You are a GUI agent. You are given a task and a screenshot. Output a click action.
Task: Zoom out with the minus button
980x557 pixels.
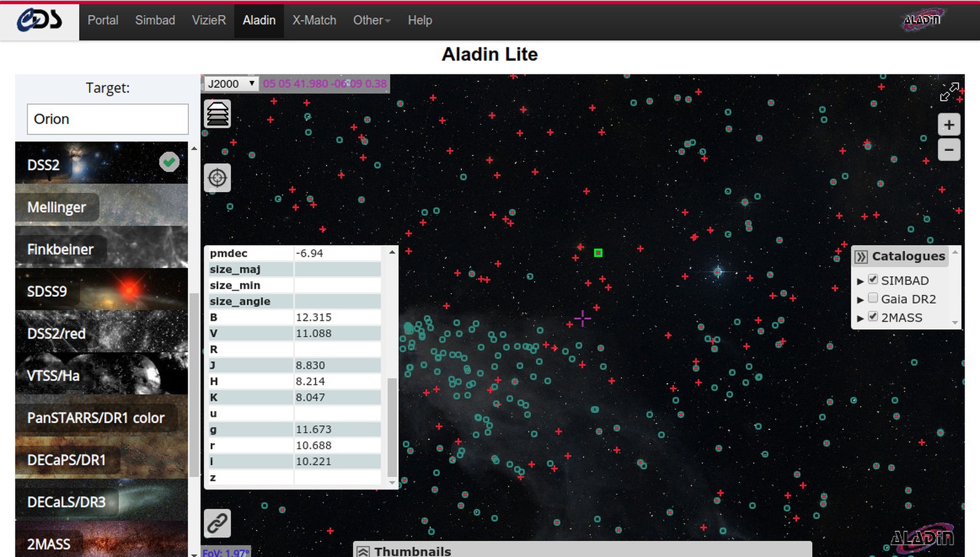(949, 149)
